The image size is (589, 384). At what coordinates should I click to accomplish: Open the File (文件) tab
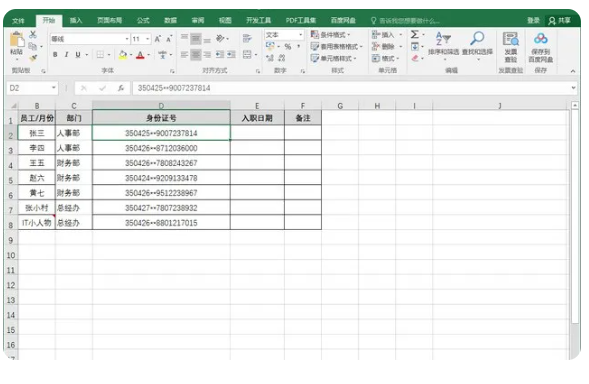pos(18,21)
